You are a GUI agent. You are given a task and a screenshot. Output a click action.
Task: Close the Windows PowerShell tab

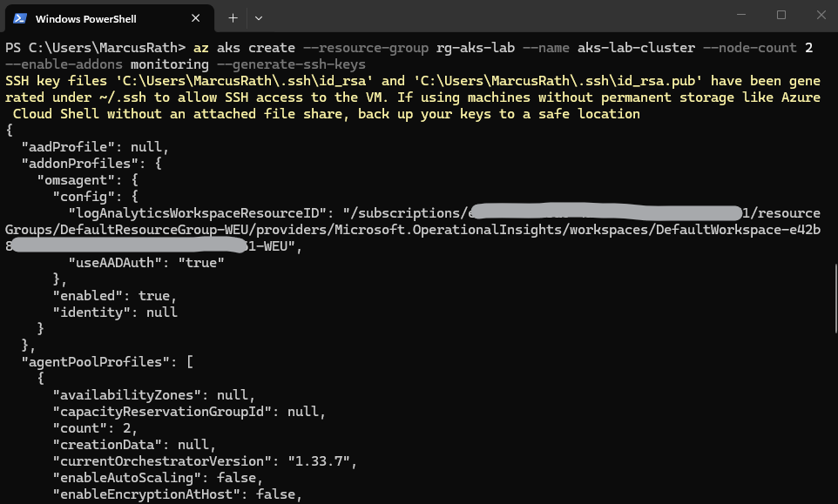196,18
